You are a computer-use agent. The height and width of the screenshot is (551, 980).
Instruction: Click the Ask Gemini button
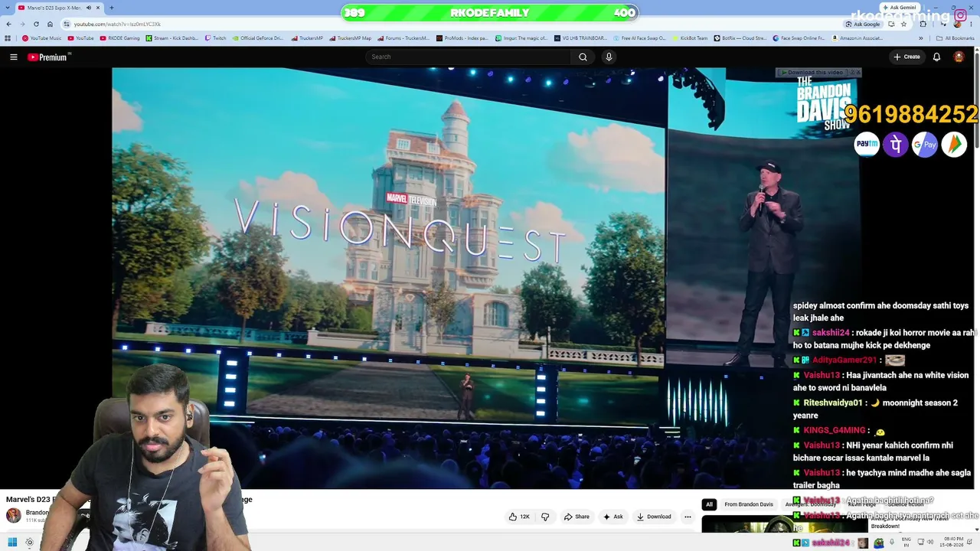point(899,8)
